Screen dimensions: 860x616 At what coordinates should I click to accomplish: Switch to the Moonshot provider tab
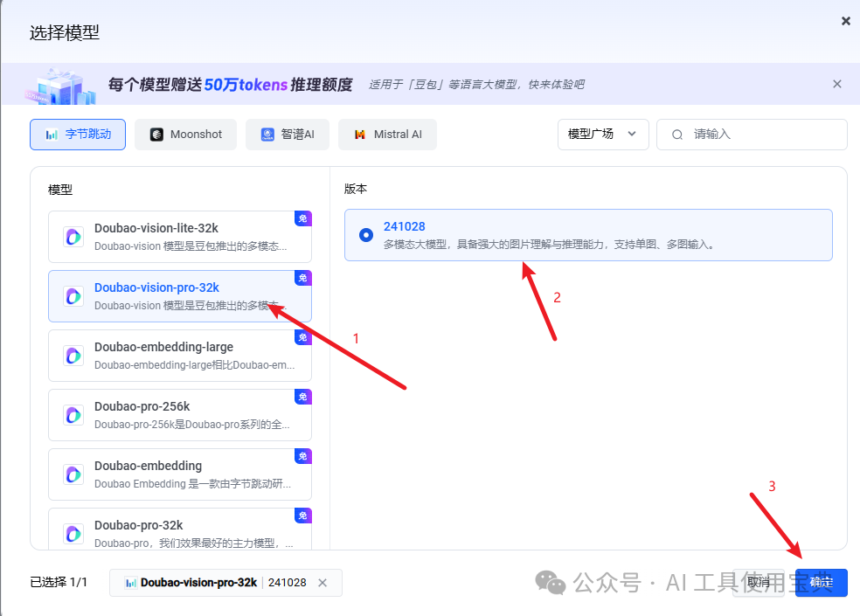pyautogui.click(x=186, y=135)
